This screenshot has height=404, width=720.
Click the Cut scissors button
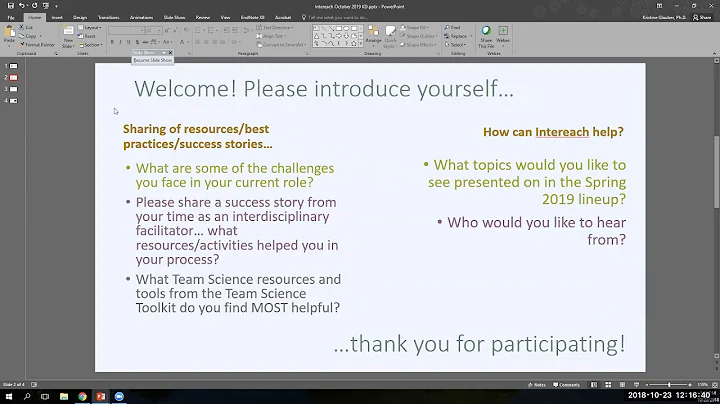(x=26, y=28)
